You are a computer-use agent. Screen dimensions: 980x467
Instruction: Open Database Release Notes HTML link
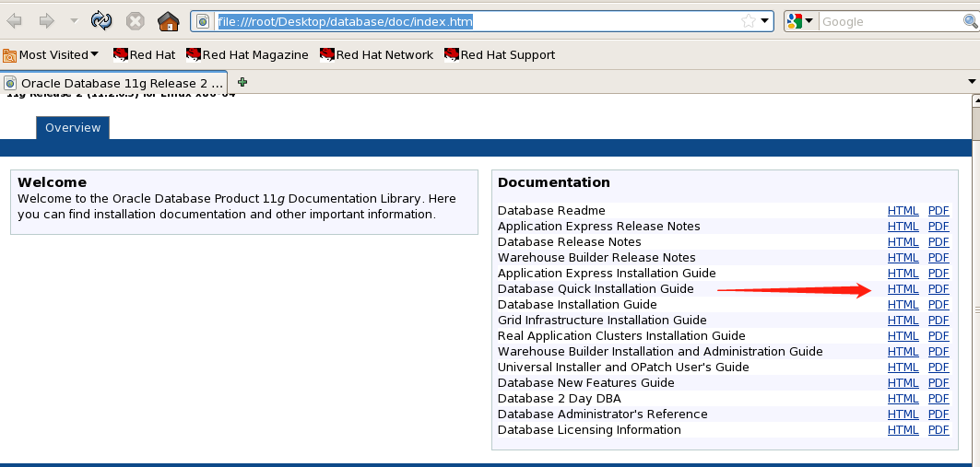click(x=903, y=241)
